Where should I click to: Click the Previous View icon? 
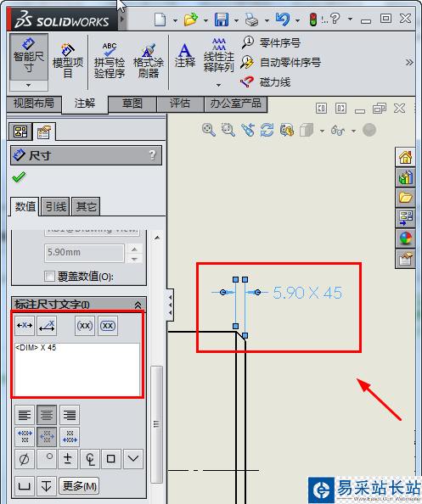pyautogui.click(x=248, y=130)
